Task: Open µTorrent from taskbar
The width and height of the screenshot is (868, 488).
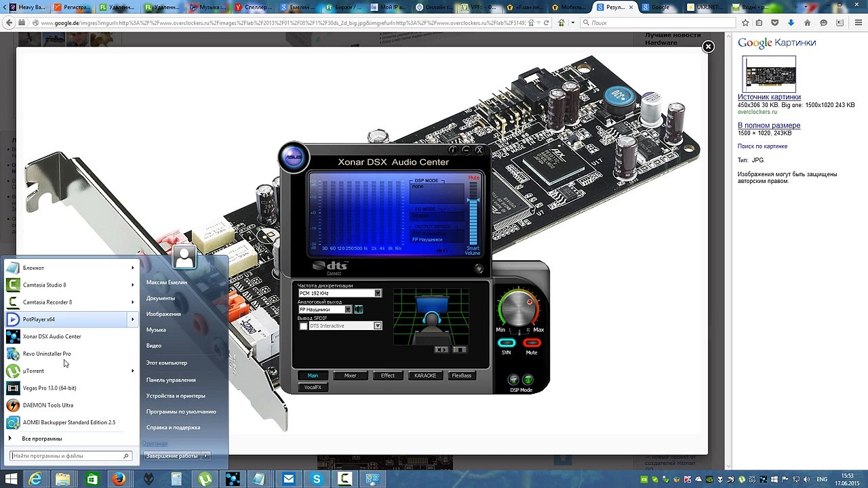Action: (204, 480)
